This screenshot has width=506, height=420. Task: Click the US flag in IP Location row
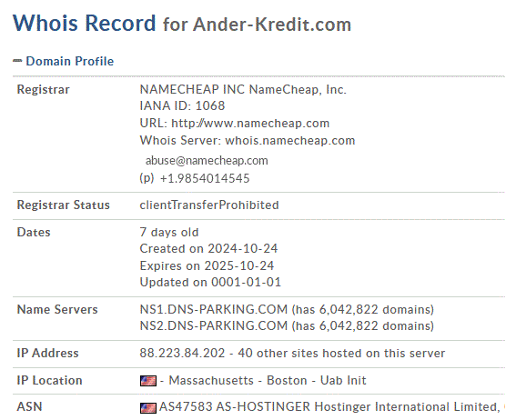(148, 381)
